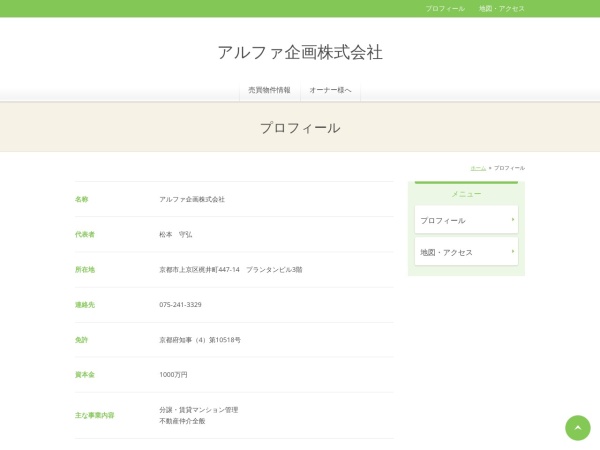Image resolution: width=600 pixels, height=450 pixels.
Task: Click プロフィール breadcrumb current page text
Action: [x=509, y=168]
